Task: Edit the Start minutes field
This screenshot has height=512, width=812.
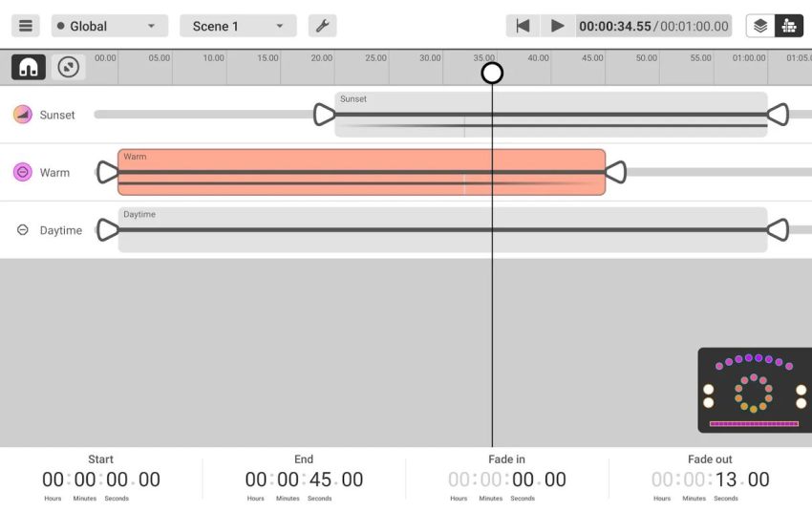Action: click(85, 480)
